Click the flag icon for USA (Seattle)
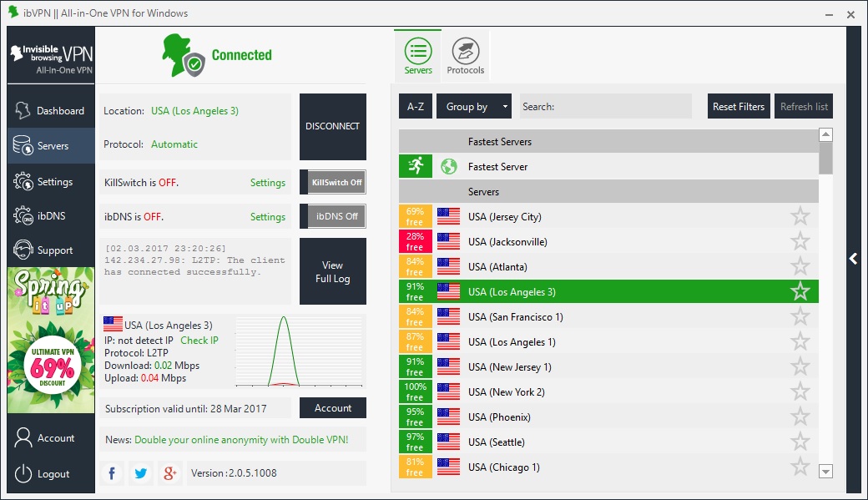The width and height of the screenshot is (868, 500). (x=448, y=442)
